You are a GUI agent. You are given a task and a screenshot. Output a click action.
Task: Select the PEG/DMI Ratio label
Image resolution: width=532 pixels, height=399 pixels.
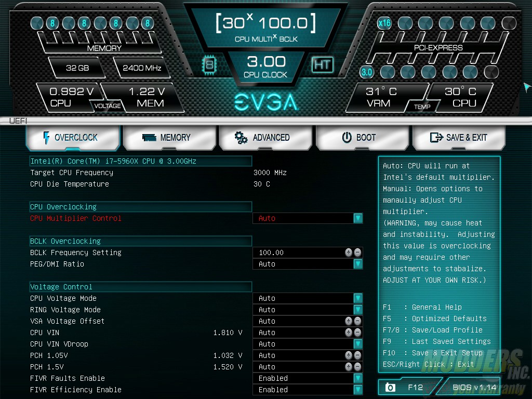[57, 264]
